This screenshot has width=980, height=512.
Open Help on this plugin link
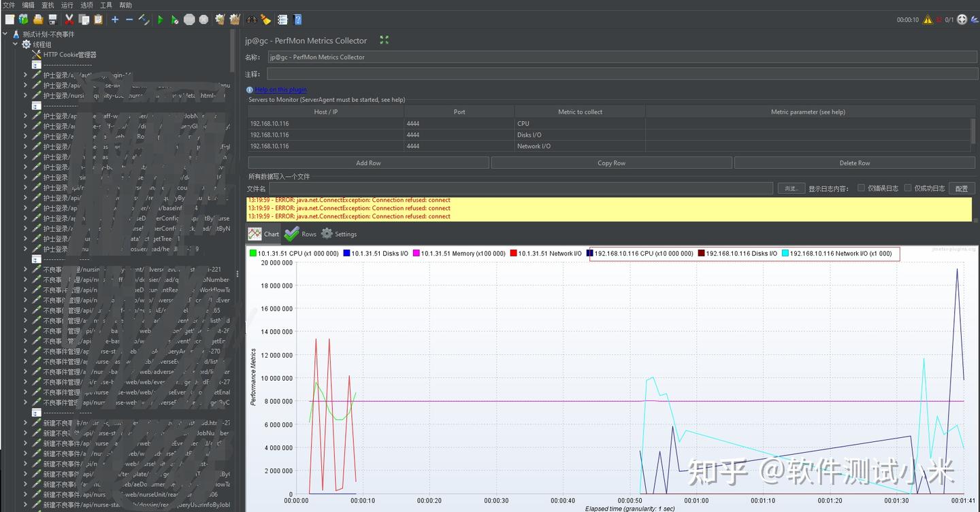click(280, 90)
